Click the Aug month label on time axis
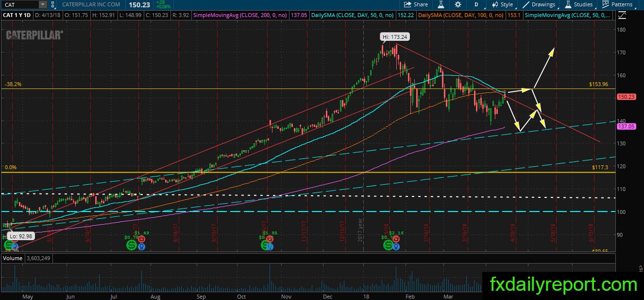This screenshot has width=644, height=300. click(x=155, y=296)
